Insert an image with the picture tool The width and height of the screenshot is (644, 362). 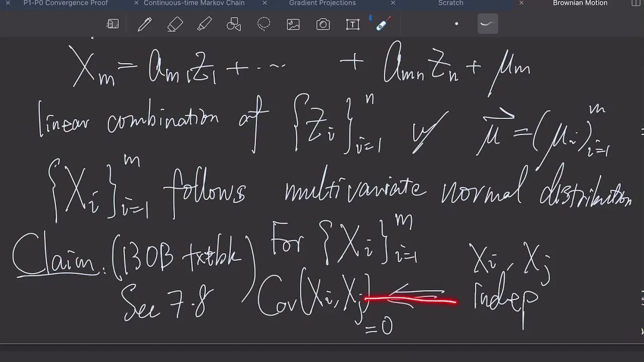click(x=293, y=24)
